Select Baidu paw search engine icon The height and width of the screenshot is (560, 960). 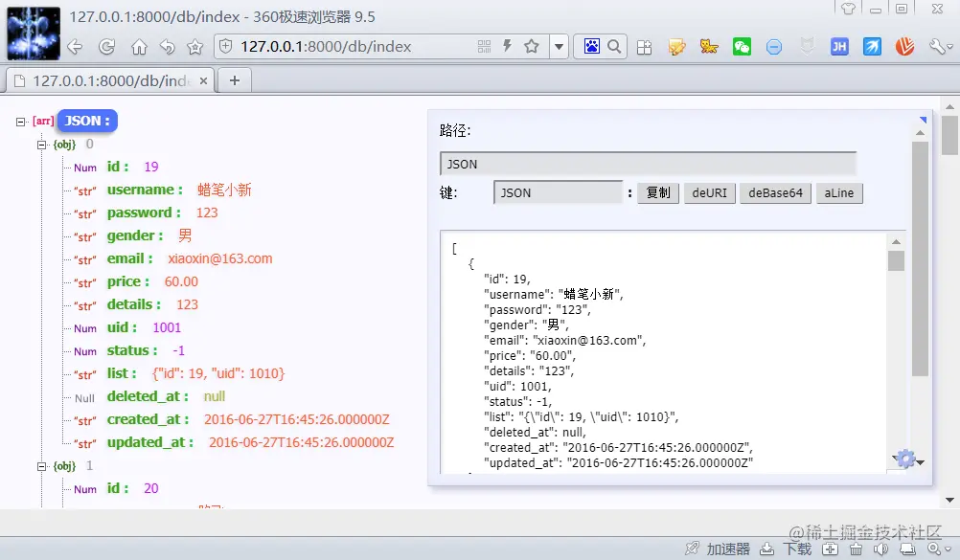592,47
